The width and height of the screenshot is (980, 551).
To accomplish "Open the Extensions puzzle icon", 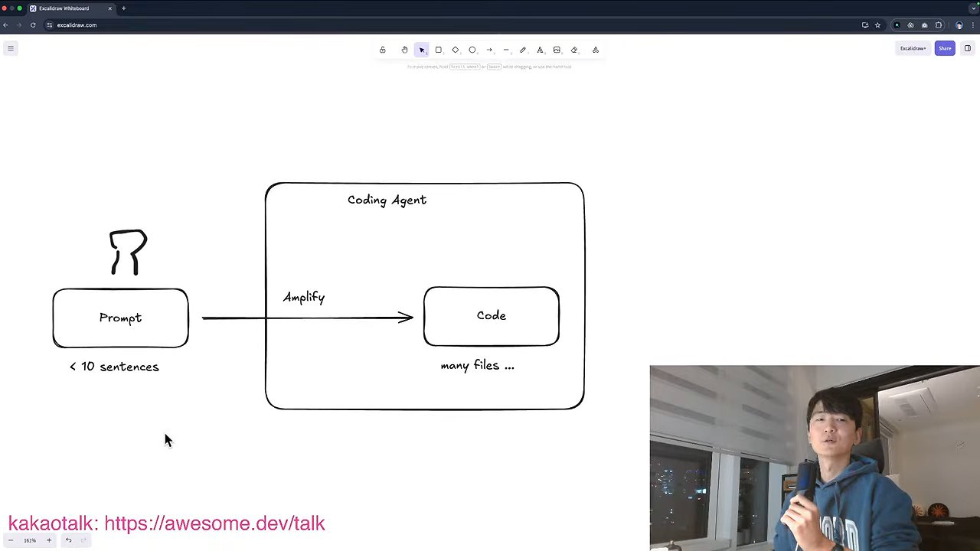I will pyautogui.click(x=939, y=25).
